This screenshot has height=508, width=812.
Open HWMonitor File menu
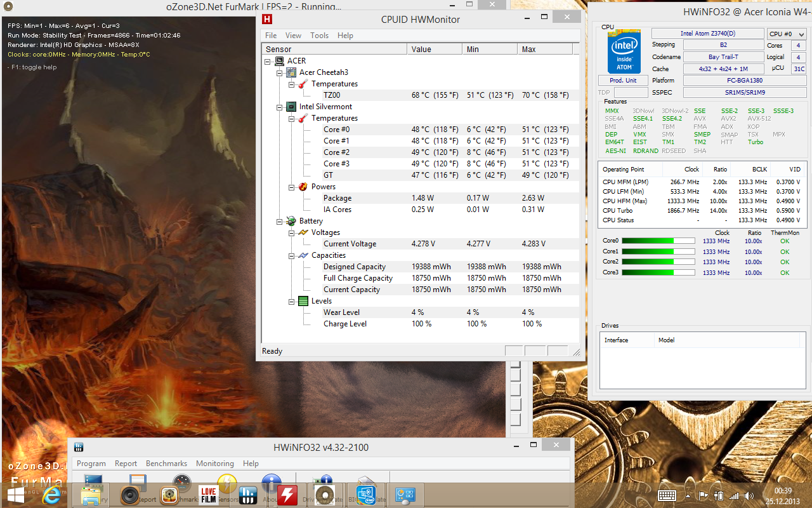(x=271, y=36)
